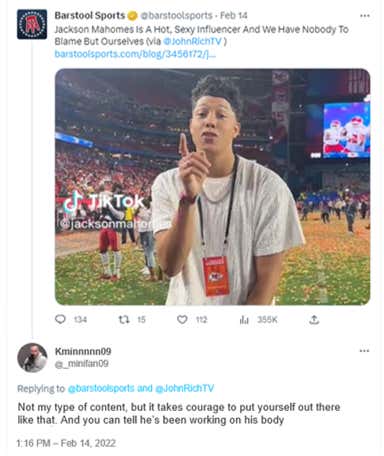384x456 pixels.
Task: Open more options on Kminnnnn09 reply
Action: coord(364,351)
